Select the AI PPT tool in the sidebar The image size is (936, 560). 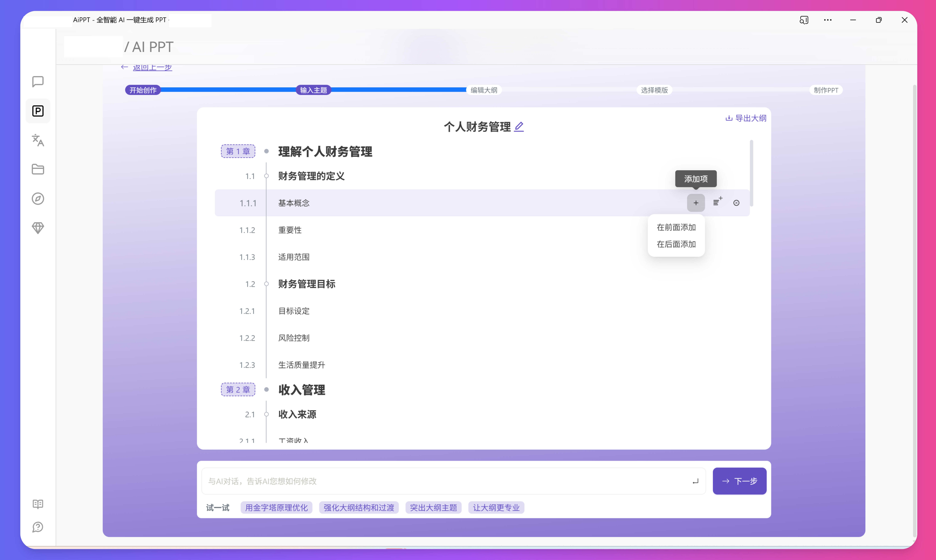[38, 111]
